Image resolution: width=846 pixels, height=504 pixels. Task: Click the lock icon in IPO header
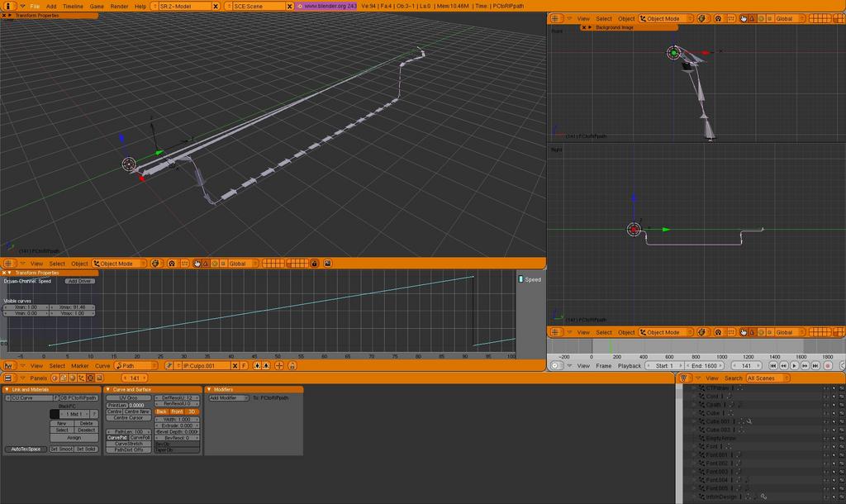tap(292, 366)
